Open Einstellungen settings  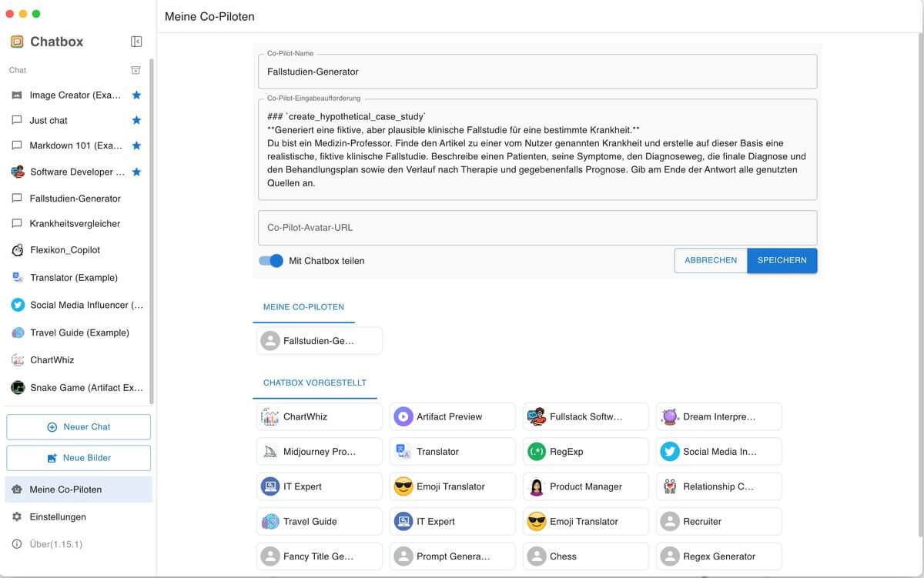tap(58, 517)
